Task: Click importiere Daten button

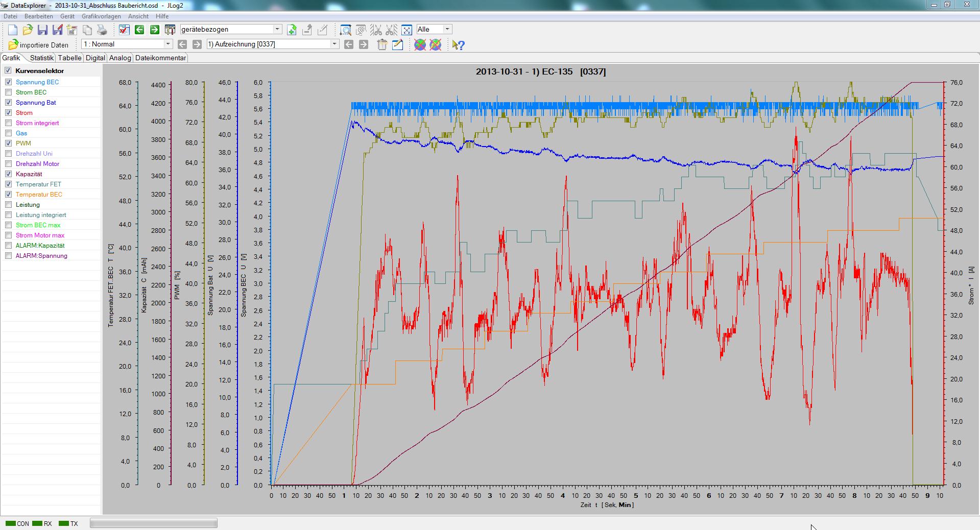Action: point(38,45)
